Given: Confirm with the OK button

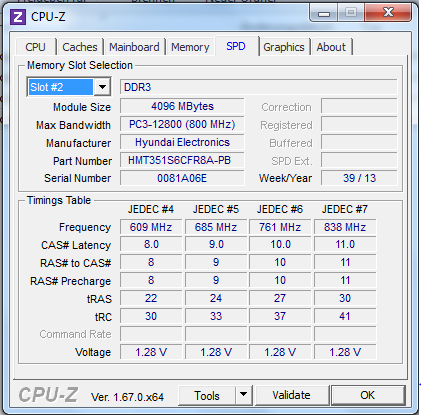Looking at the screenshot, I should (x=368, y=395).
